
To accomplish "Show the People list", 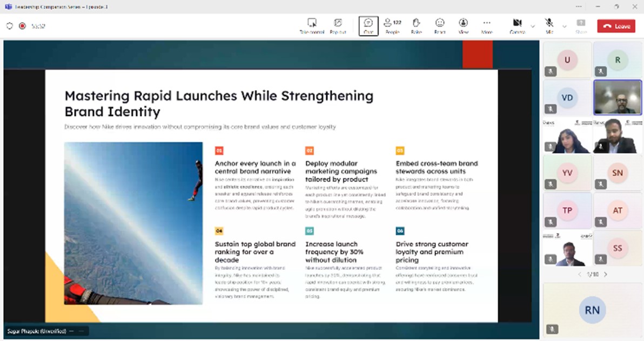I will pyautogui.click(x=392, y=26).
